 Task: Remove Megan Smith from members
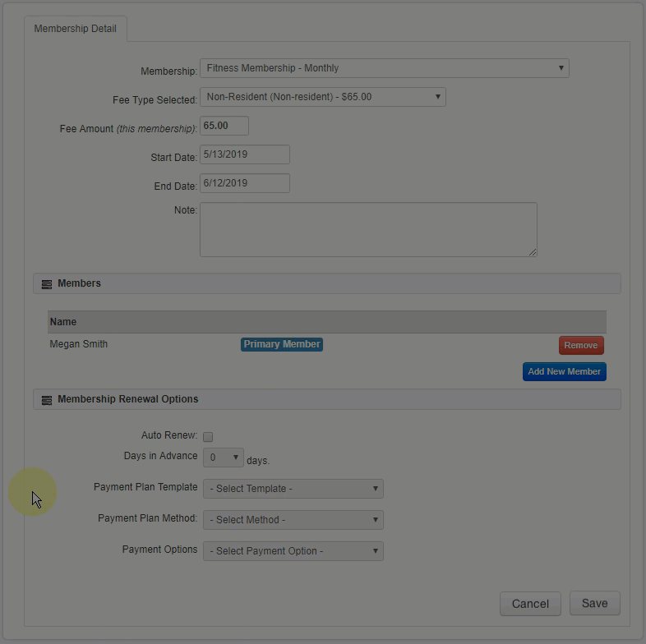pos(581,345)
